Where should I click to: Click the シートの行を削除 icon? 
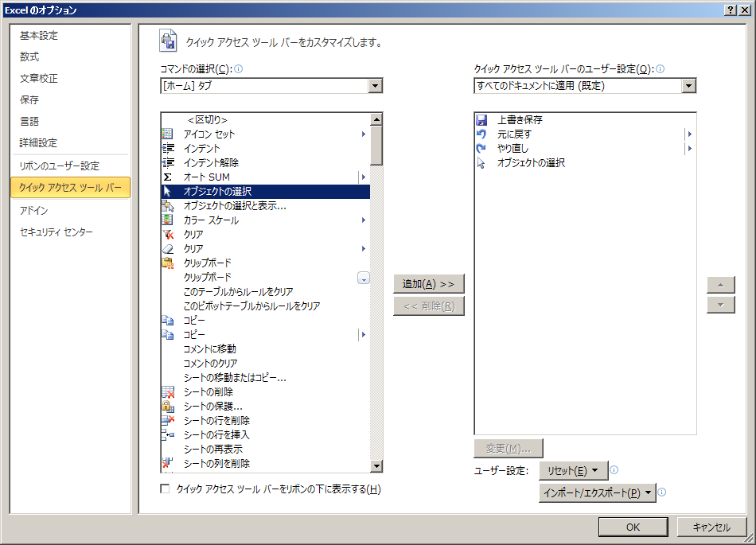(167, 420)
